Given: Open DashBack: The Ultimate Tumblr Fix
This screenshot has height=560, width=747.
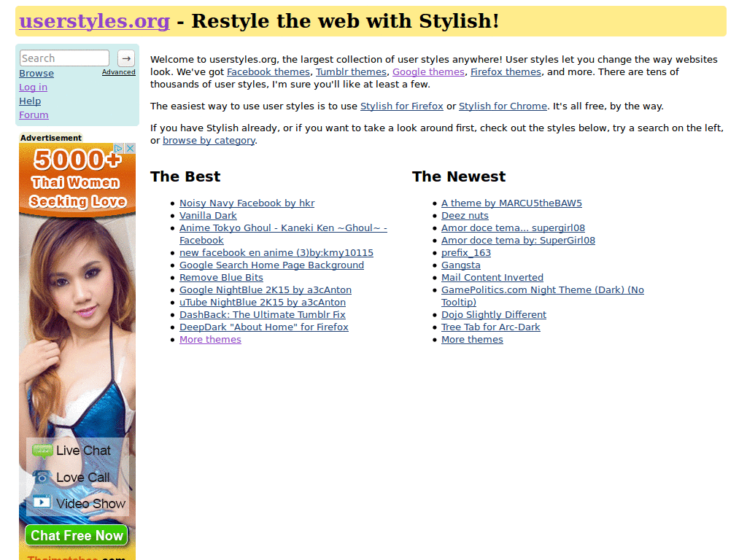Looking at the screenshot, I should (x=263, y=315).
